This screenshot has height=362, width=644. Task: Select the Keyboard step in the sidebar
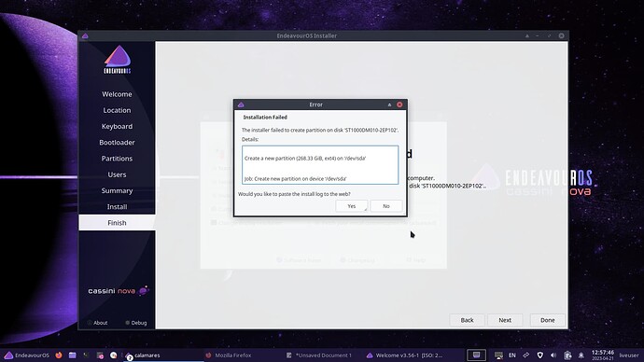(x=117, y=126)
